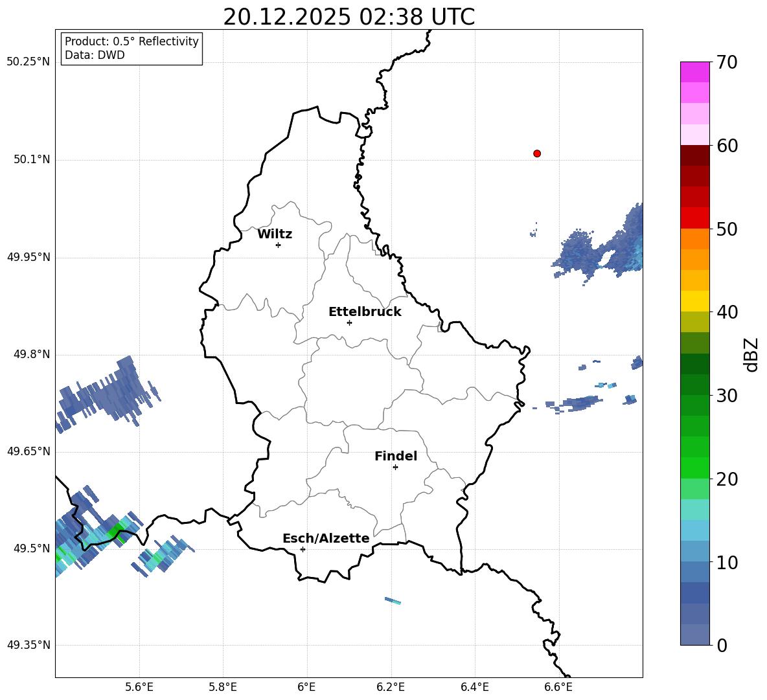Click the large blue echo east of the radar dot
The image size is (767, 700).
[598, 244]
